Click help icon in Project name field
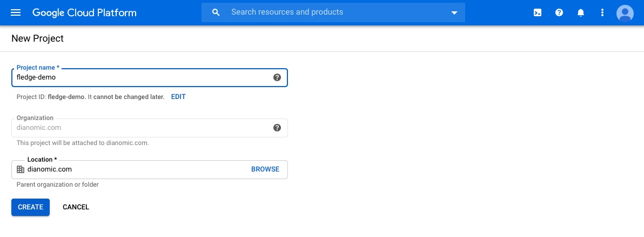Screen dimensions: 644x237 click(x=277, y=77)
